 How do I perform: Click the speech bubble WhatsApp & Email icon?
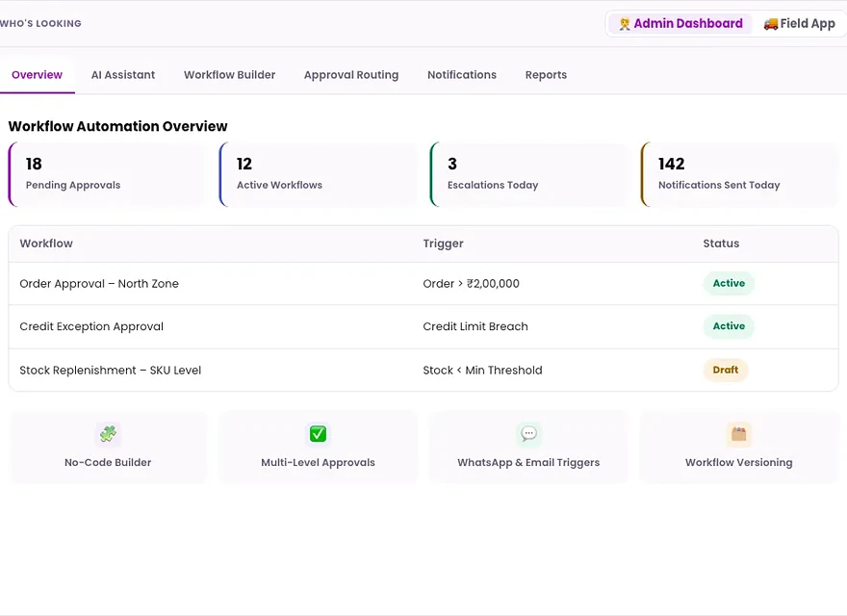click(x=528, y=434)
